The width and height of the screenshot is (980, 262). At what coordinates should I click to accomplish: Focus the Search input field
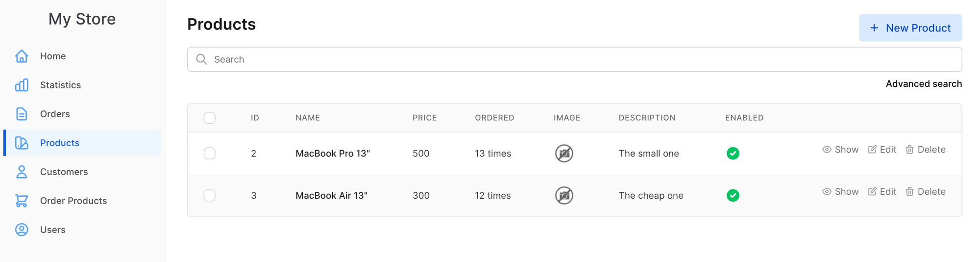tap(574, 59)
